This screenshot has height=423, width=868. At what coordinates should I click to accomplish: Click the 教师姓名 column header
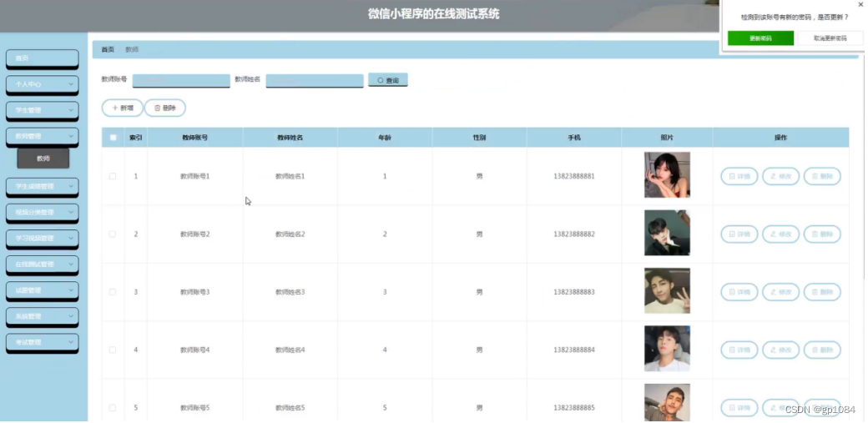tap(290, 138)
